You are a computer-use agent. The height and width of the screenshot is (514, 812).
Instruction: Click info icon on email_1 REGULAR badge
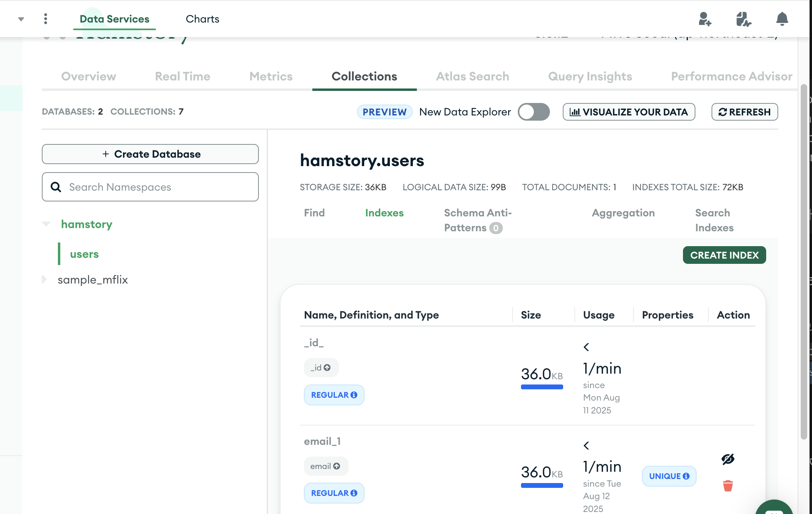[x=354, y=493]
